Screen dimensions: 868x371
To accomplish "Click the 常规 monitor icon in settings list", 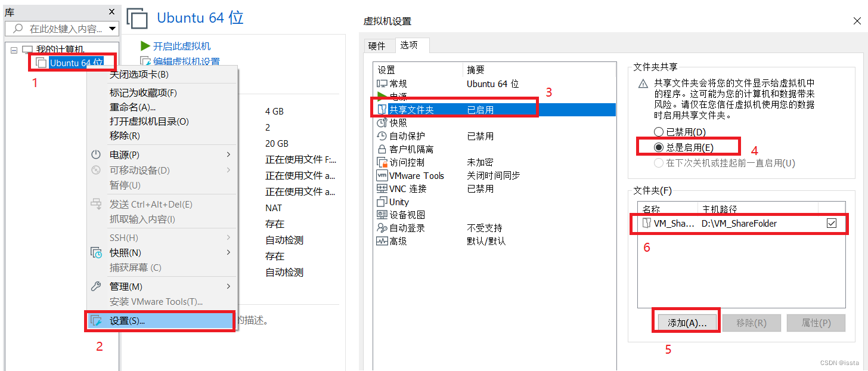I will [382, 84].
